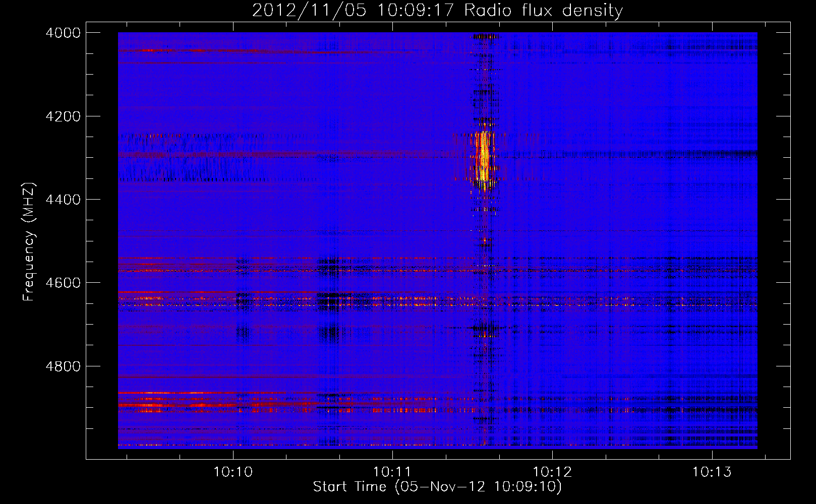The height and width of the screenshot is (504, 816).
Task: Click the 4600 frequency axis label
Action: [63, 283]
